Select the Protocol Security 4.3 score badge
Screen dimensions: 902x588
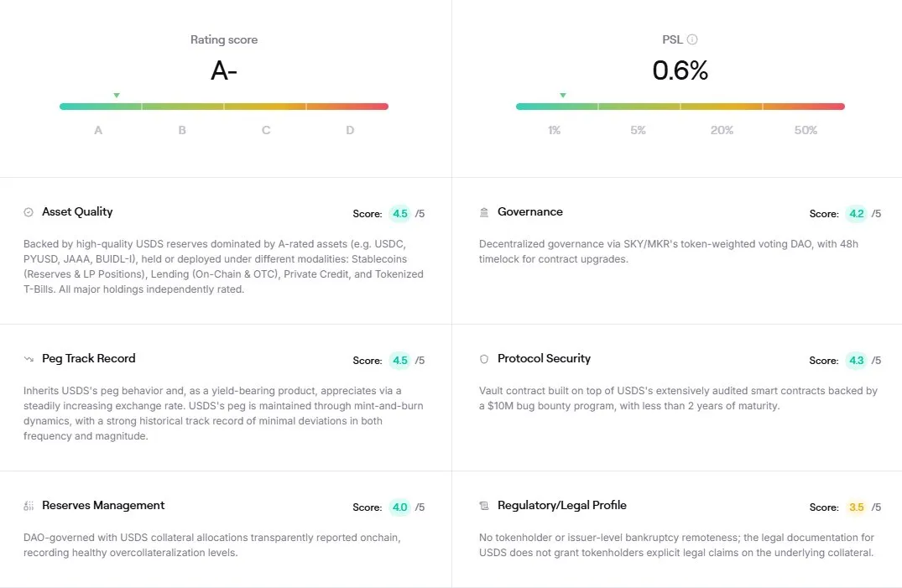click(x=857, y=361)
